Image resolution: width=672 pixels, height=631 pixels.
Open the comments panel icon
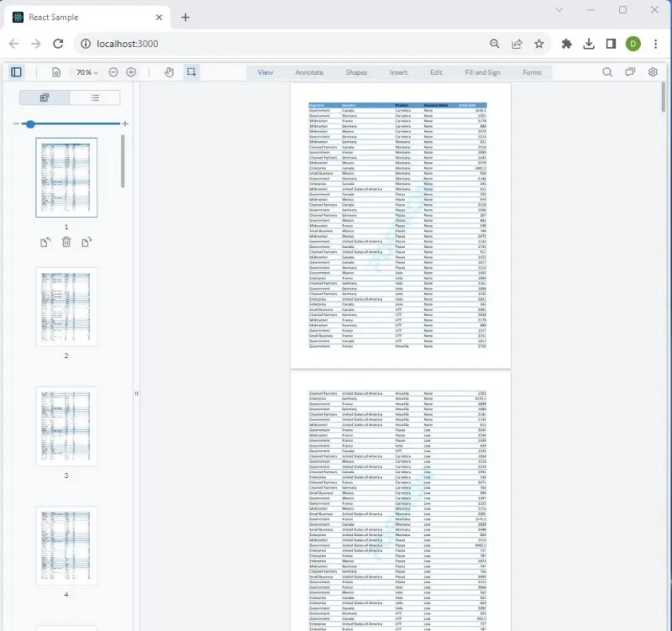630,72
